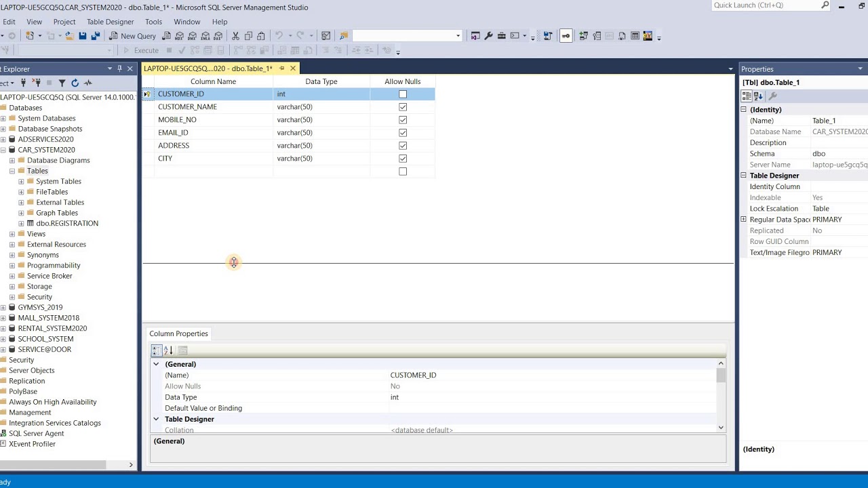868x488 pixels.
Task: Click the Save icon in the toolbar
Action: [83, 36]
